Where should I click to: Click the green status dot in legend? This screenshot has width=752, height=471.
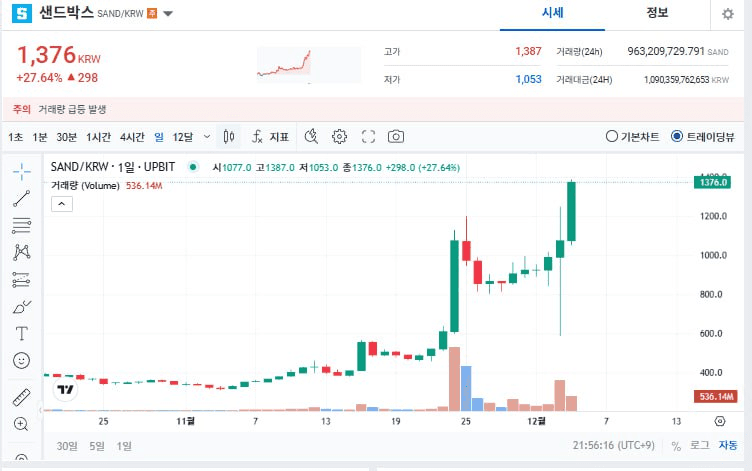tap(193, 167)
